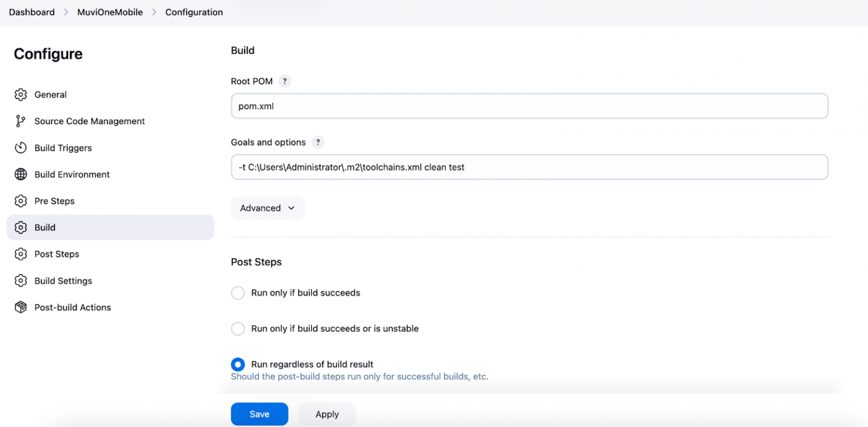Click the Build Triggers clock icon

21,147
